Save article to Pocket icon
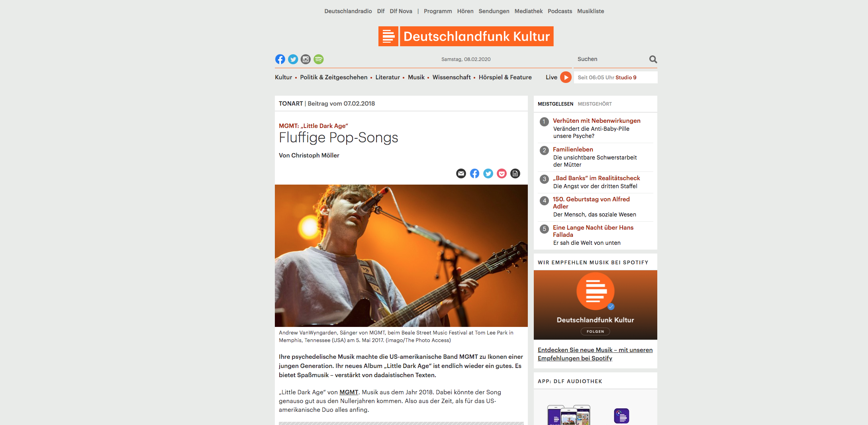 tap(502, 173)
